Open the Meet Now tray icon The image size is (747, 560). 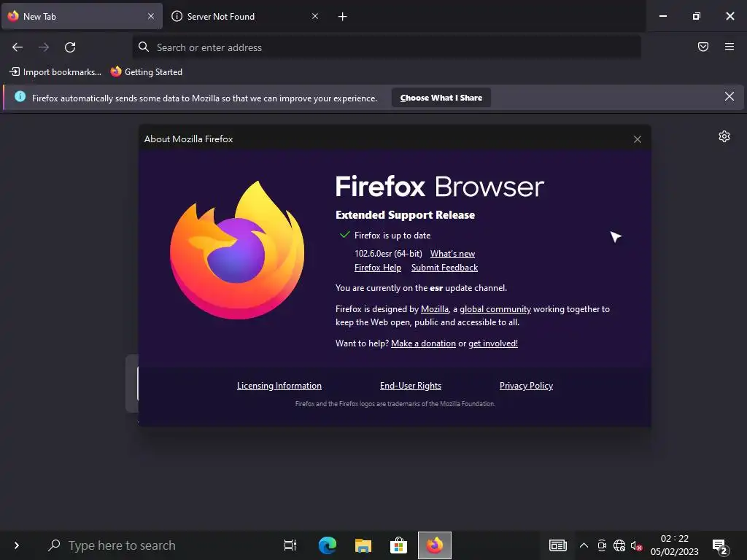click(602, 545)
